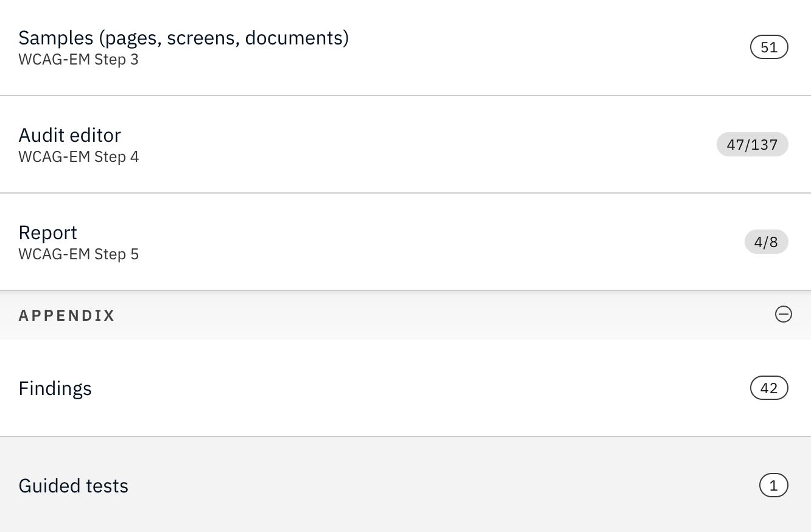
Task: Click the 42 findings count badge
Action: click(x=769, y=388)
